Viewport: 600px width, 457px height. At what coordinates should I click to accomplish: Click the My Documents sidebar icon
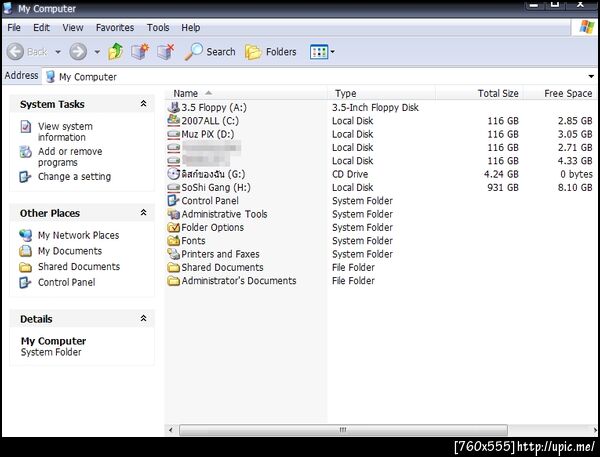pos(26,251)
